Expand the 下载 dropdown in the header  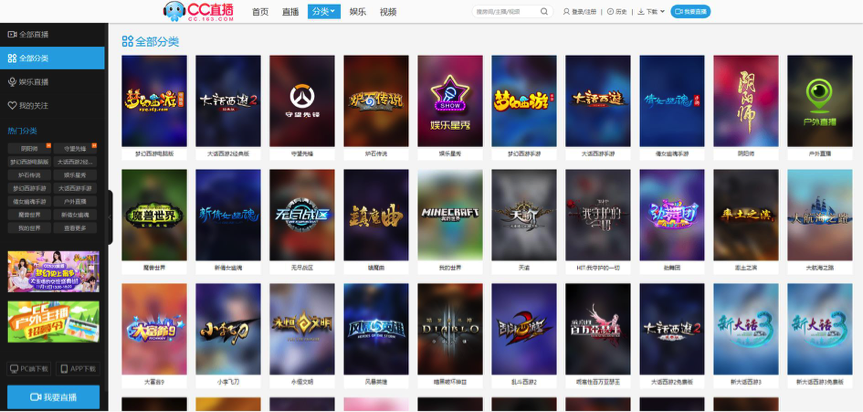coord(651,12)
